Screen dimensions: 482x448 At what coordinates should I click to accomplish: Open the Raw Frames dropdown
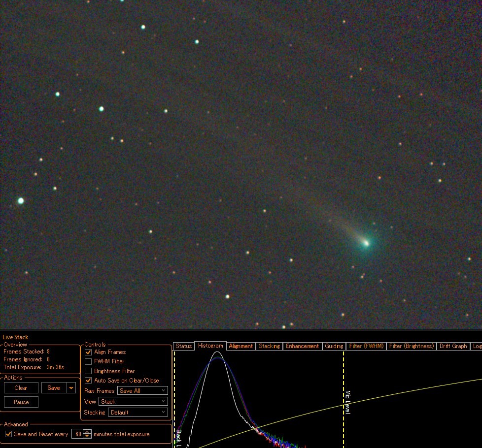(x=142, y=390)
